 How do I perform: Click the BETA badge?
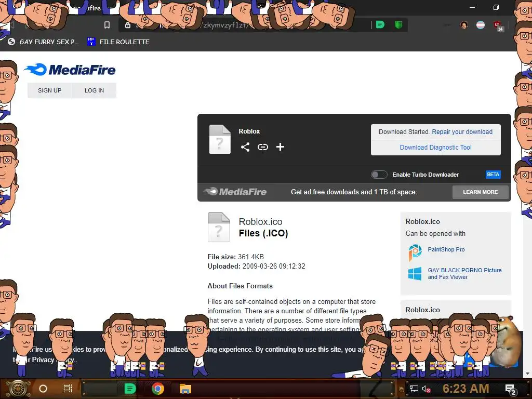493,175
